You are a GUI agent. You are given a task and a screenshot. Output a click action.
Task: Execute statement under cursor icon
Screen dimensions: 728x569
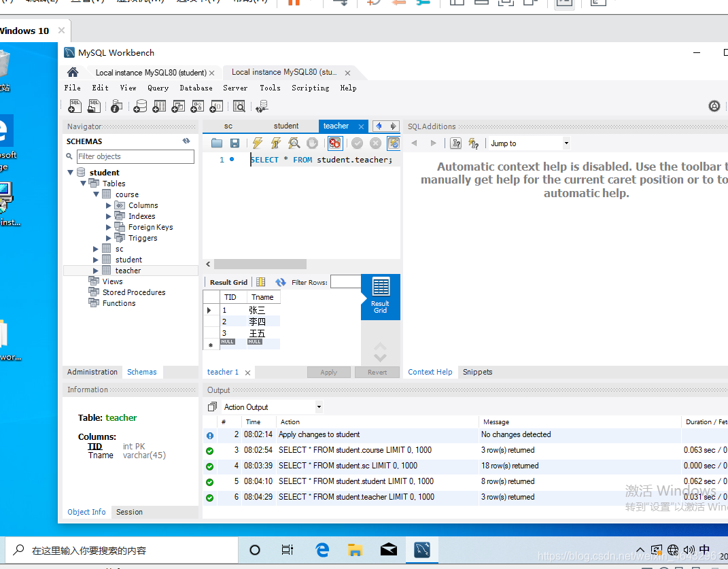[276, 143]
